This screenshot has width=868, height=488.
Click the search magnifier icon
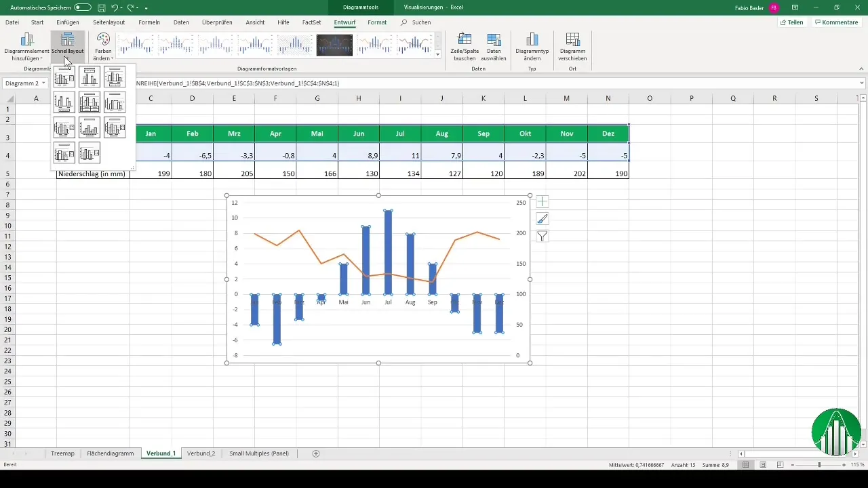pos(404,22)
